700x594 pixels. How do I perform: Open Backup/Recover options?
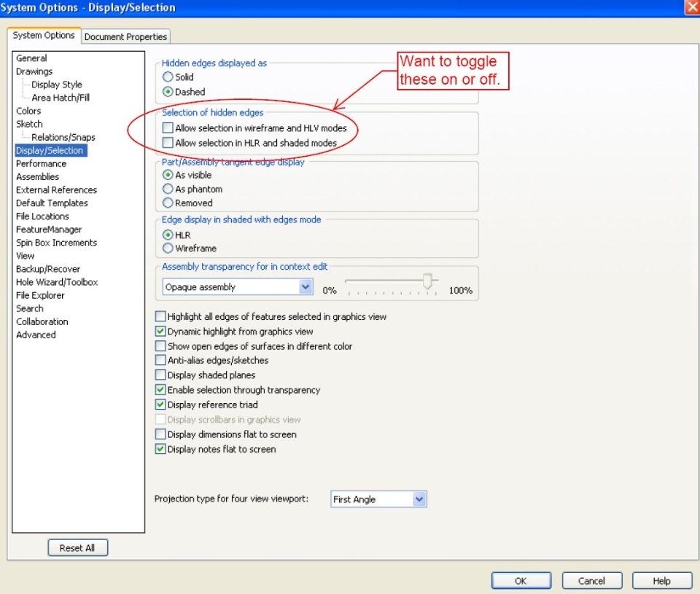(x=48, y=269)
